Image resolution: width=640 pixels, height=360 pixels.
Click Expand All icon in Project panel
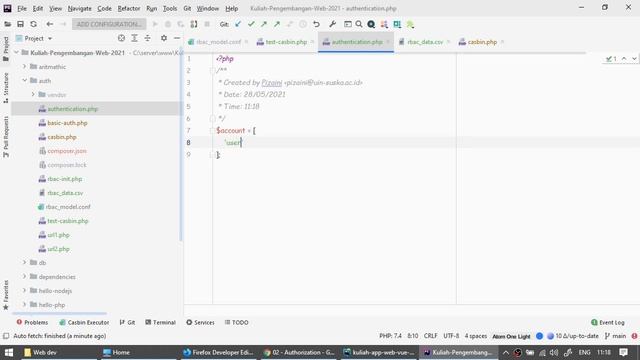[134, 38]
